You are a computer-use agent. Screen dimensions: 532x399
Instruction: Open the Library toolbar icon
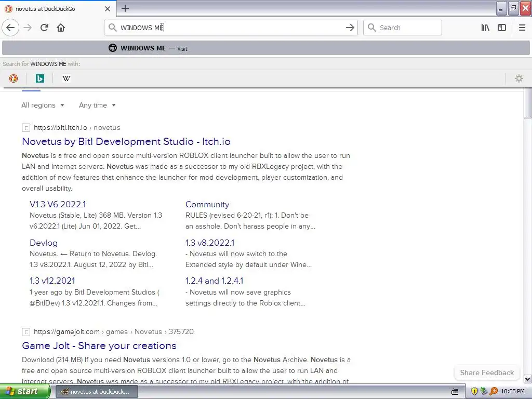click(x=485, y=28)
